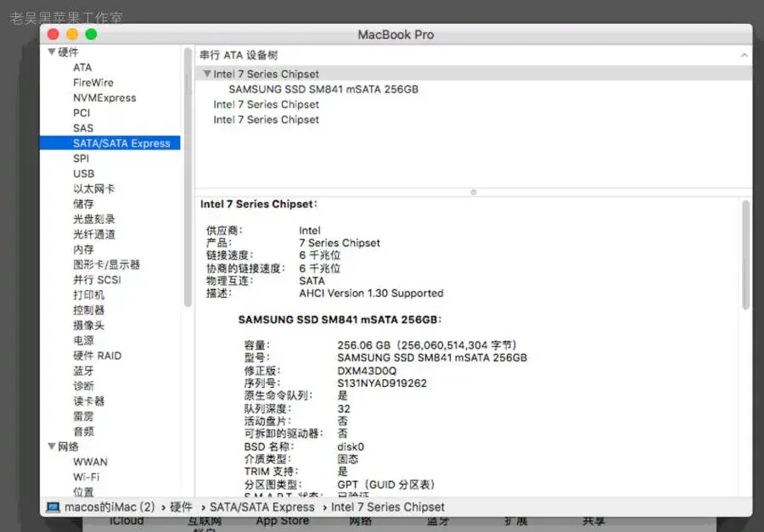Click bold Intel 7 Series Chipset detail heading
Image resolution: width=764 pixels, height=532 pixels.
point(259,204)
